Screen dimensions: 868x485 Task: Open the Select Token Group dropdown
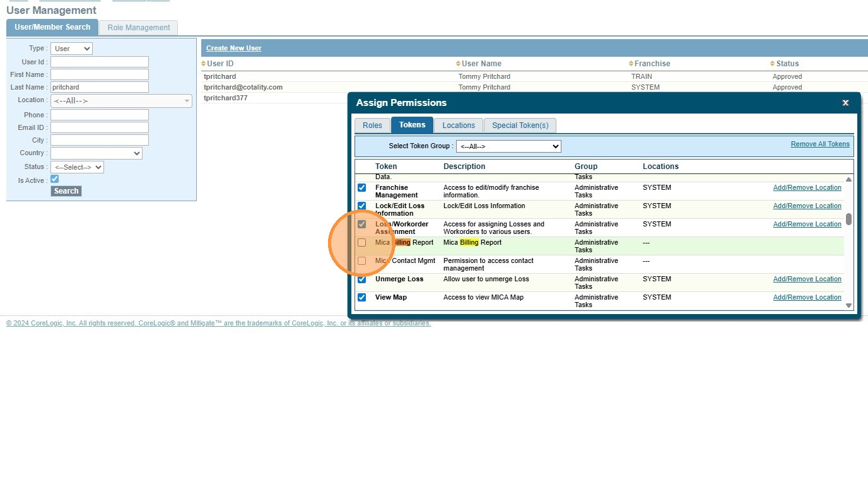(x=508, y=146)
